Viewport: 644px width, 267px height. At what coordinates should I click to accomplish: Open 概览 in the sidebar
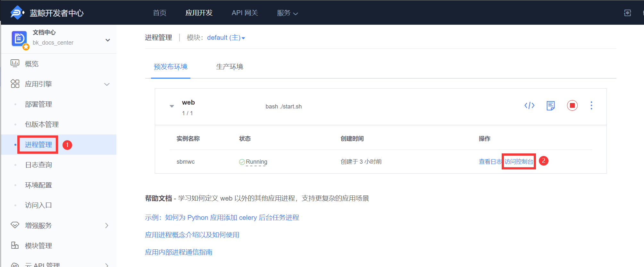click(32, 64)
